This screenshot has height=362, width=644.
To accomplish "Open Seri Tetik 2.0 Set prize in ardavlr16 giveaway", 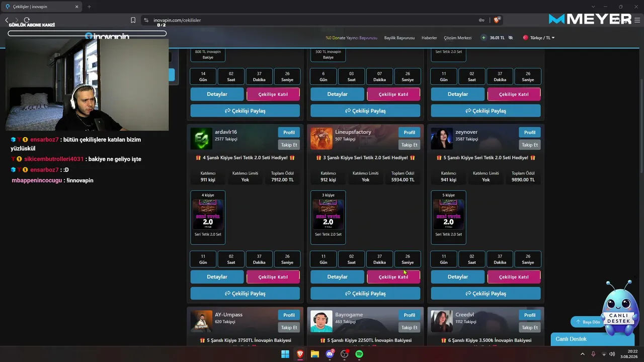I will tap(208, 217).
